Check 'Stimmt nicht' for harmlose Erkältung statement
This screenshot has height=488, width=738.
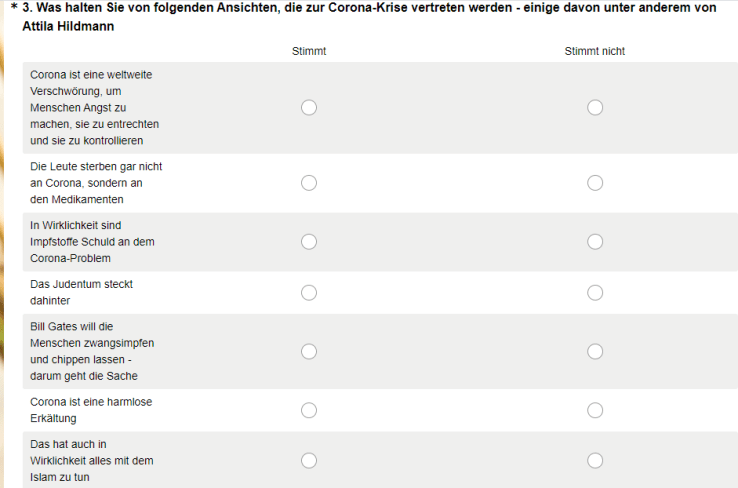[x=595, y=410]
